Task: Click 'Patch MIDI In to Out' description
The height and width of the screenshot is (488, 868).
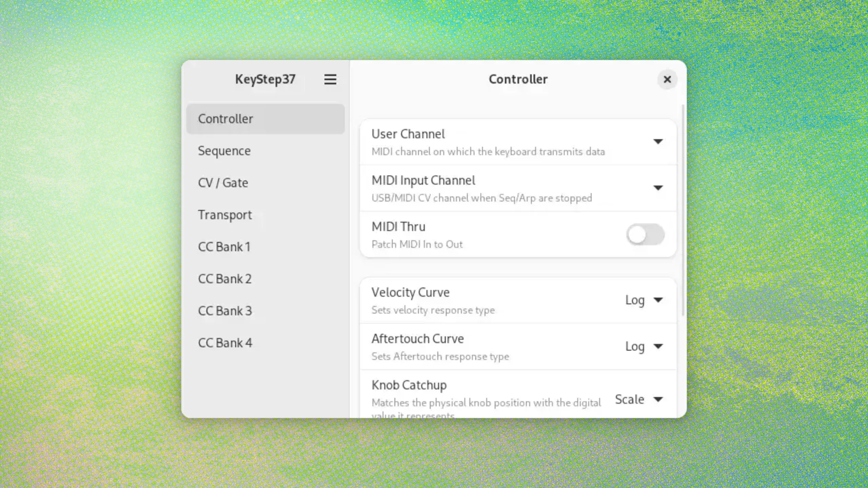Action: click(417, 245)
